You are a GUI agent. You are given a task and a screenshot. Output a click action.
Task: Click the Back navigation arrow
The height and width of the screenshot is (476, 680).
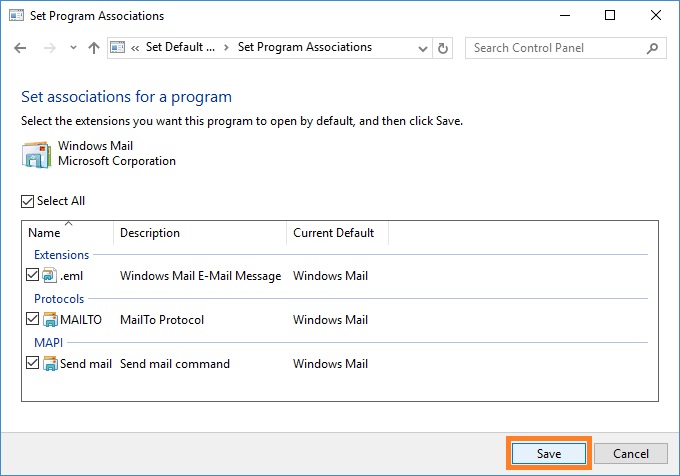click(x=20, y=48)
